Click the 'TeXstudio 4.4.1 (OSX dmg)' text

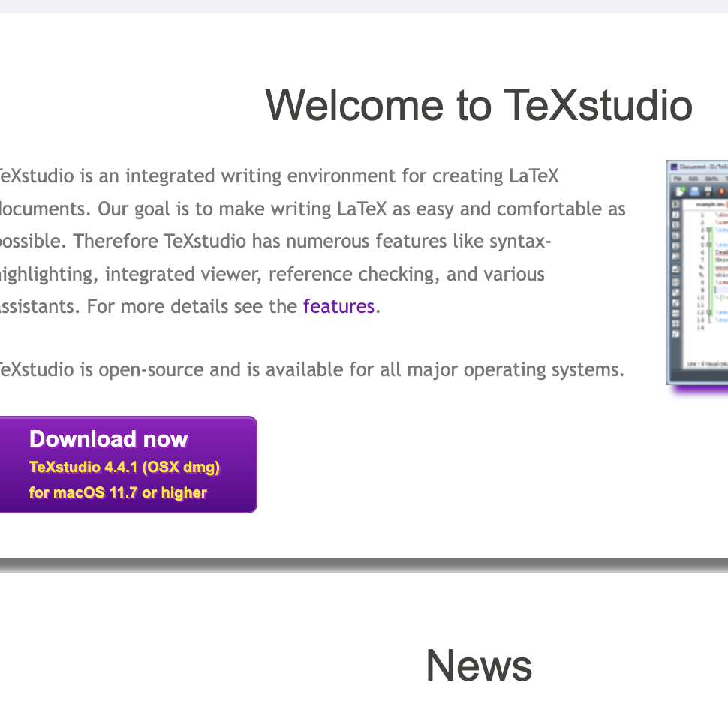point(125,467)
